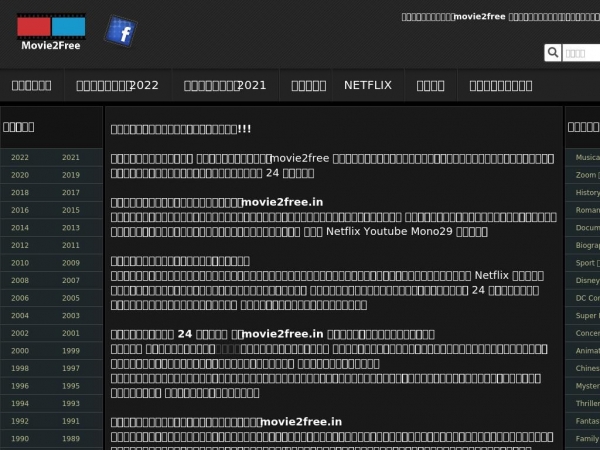600x450 pixels.
Task: Select year 2019 in sidebar
Action: pyautogui.click(x=71, y=175)
